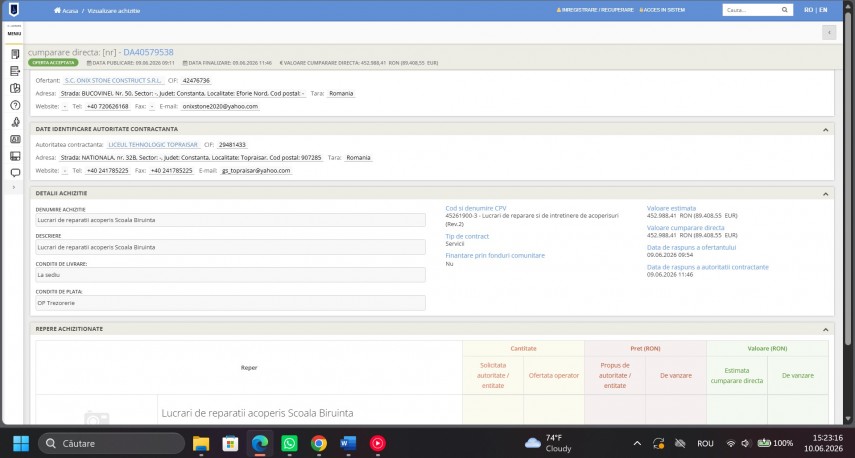The height and width of the screenshot is (458, 855).
Task: Open Microsoft Store from the taskbar
Action: tap(230, 443)
